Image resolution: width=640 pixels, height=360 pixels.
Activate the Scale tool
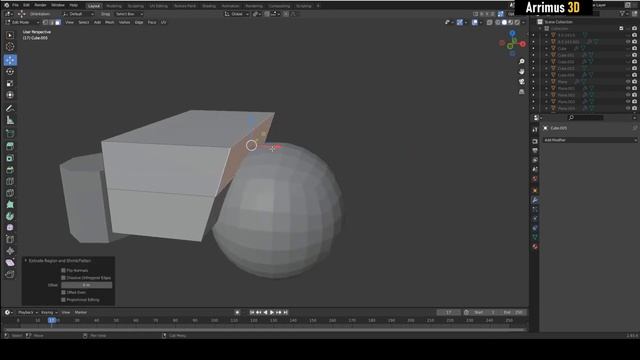tap(10, 83)
